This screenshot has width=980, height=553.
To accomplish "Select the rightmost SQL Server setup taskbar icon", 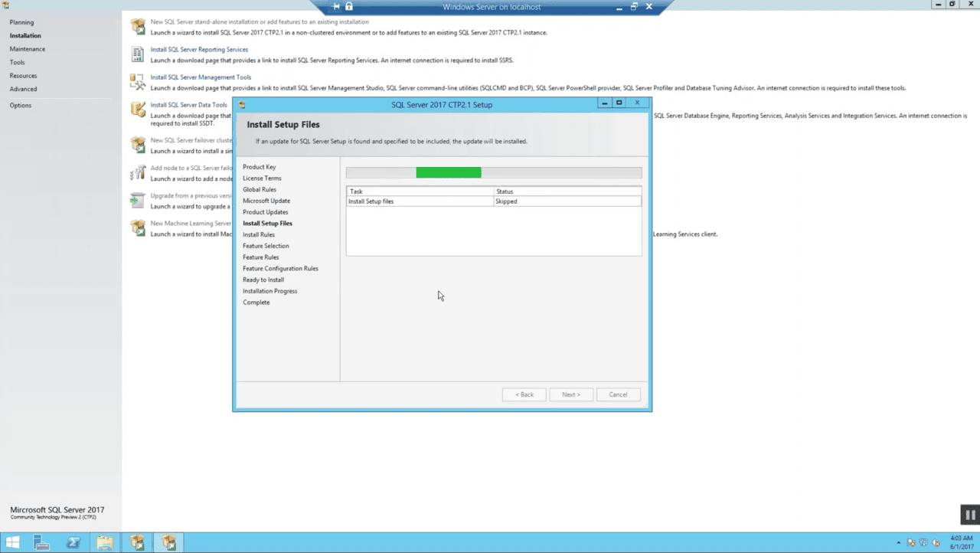I will (169, 543).
